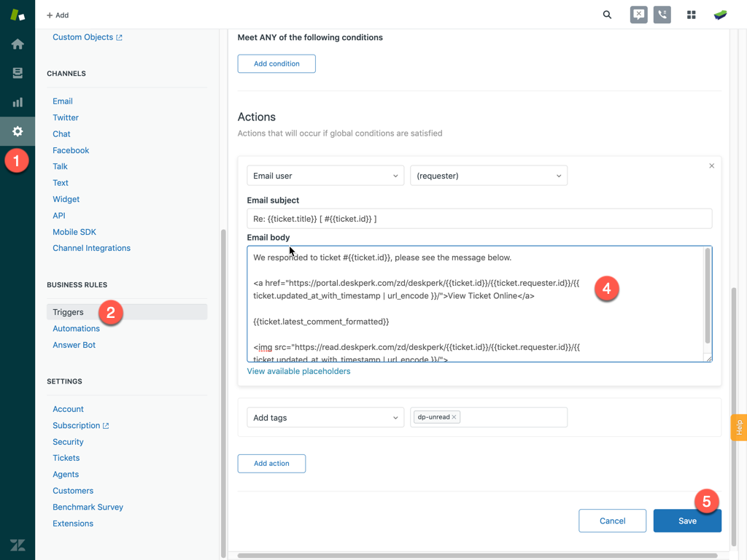
Task: Remove the Email user action
Action: click(x=711, y=166)
